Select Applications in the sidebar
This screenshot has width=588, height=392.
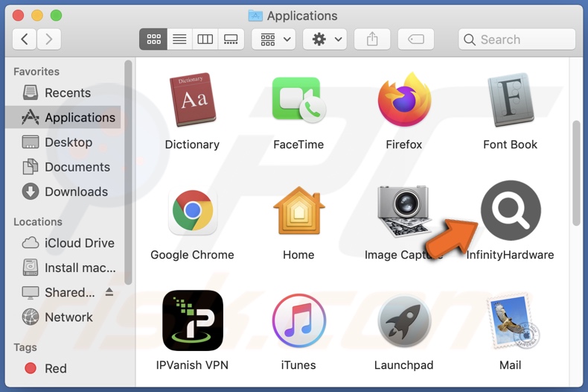coord(63,118)
